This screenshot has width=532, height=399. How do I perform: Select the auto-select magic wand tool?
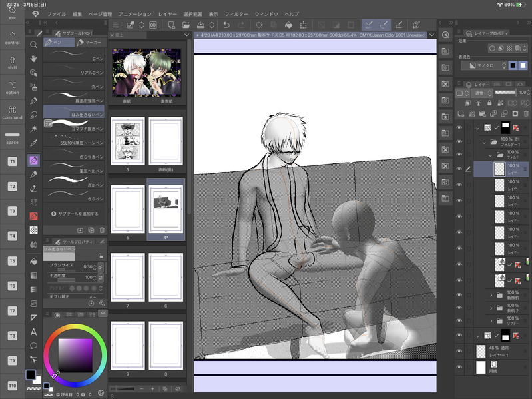[33, 129]
